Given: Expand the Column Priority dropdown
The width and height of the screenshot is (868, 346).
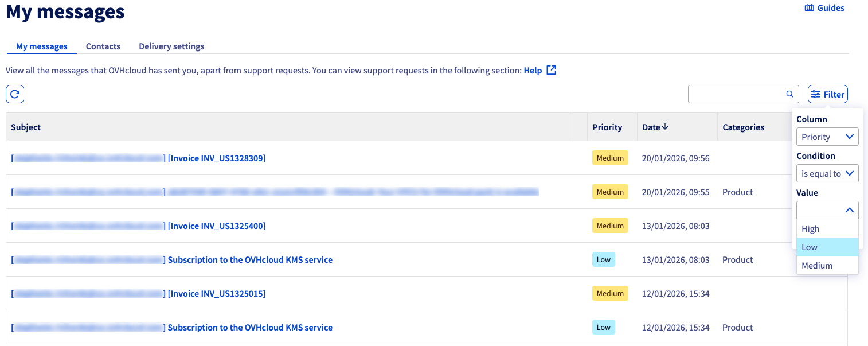Looking at the screenshot, I should 827,137.
